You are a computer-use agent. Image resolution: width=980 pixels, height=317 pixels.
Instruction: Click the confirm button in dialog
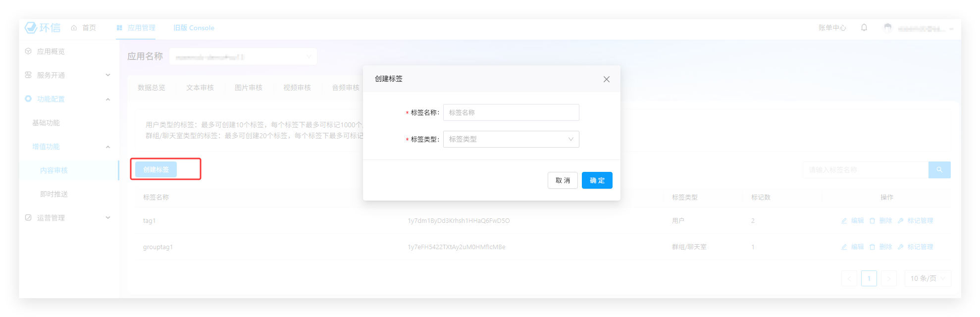point(597,180)
